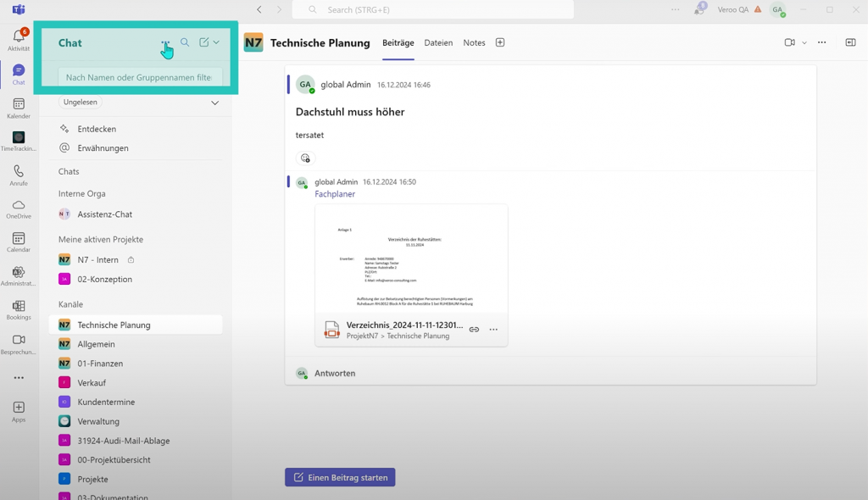Expand the filter chips chevron
Image resolution: width=868 pixels, height=500 pixels.
point(214,103)
